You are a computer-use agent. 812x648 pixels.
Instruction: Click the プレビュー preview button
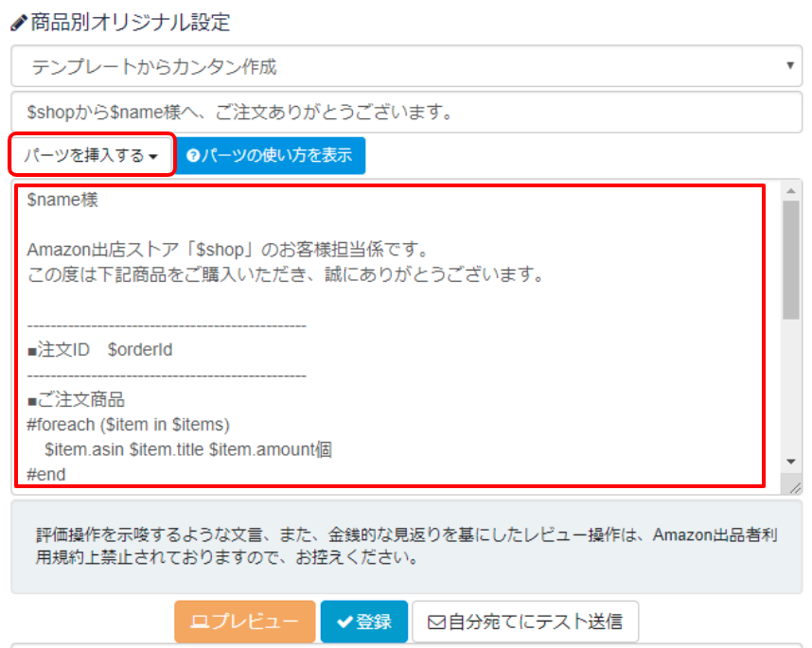245,622
